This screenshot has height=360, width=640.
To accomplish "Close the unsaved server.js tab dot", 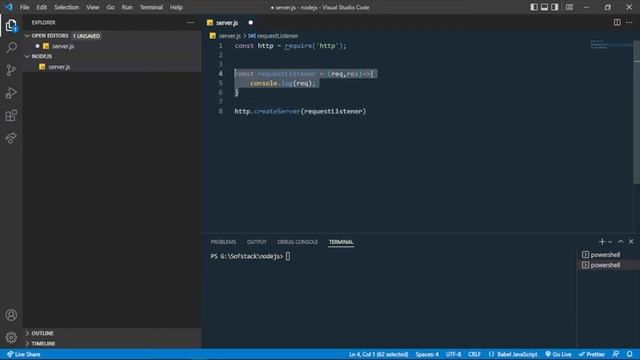I will click(251, 23).
